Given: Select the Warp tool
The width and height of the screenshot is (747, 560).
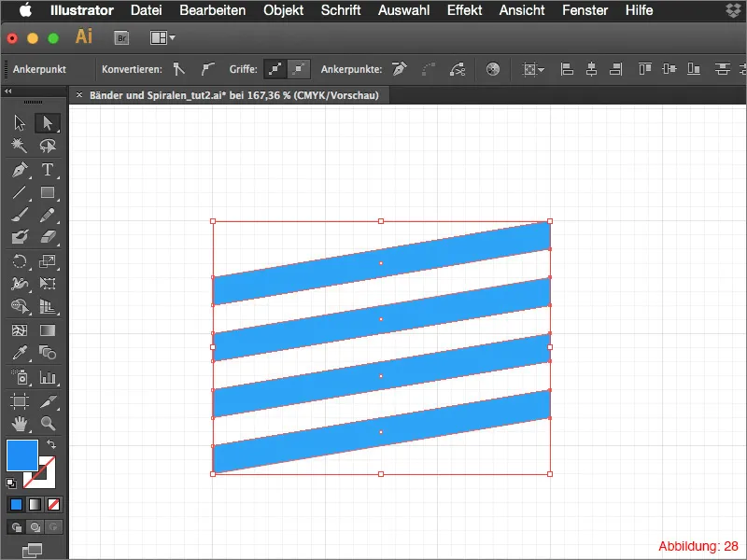Looking at the screenshot, I should [20, 284].
